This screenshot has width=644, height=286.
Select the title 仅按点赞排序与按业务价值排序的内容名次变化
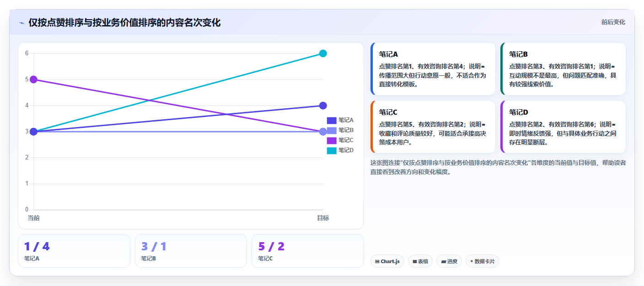(124, 22)
